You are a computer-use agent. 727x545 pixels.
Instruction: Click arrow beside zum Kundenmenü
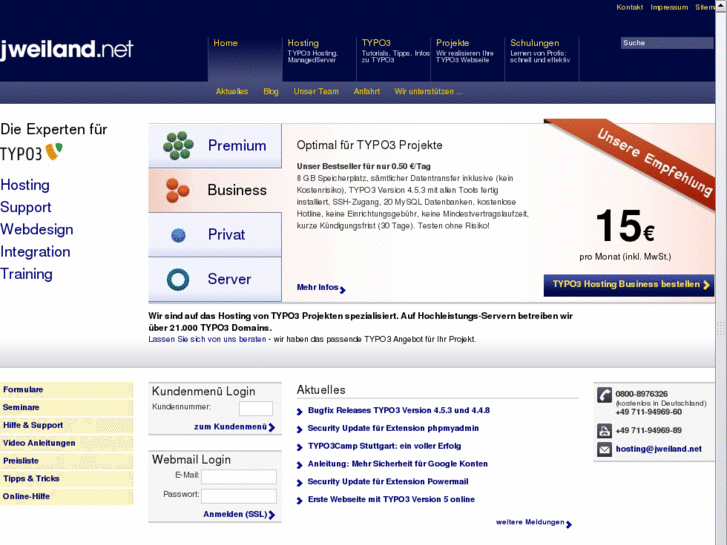tap(272, 427)
